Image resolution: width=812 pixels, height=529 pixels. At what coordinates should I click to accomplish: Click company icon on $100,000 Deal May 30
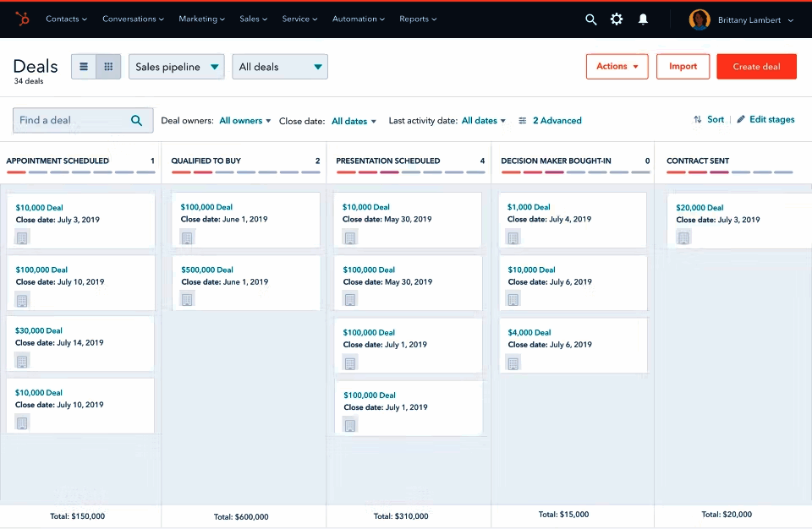(x=350, y=299)
